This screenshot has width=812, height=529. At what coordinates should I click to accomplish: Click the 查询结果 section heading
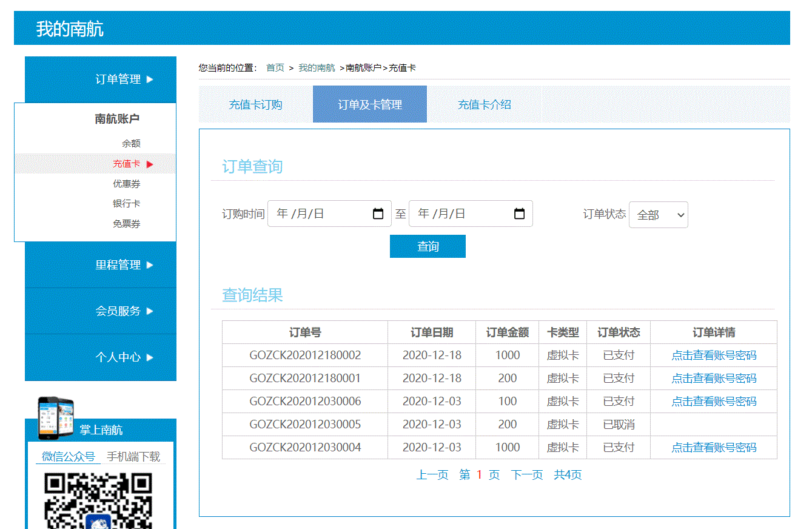(x=252, y=295)
